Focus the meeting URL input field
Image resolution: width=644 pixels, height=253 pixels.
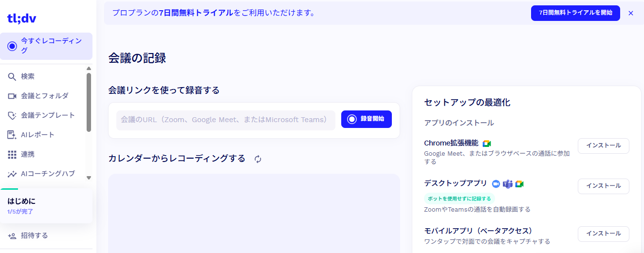(x=225, y=120)
